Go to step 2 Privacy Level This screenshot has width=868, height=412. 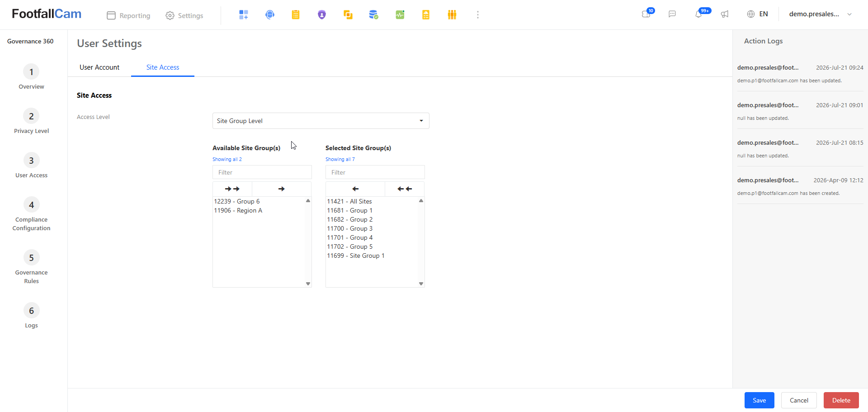(31, 121)
